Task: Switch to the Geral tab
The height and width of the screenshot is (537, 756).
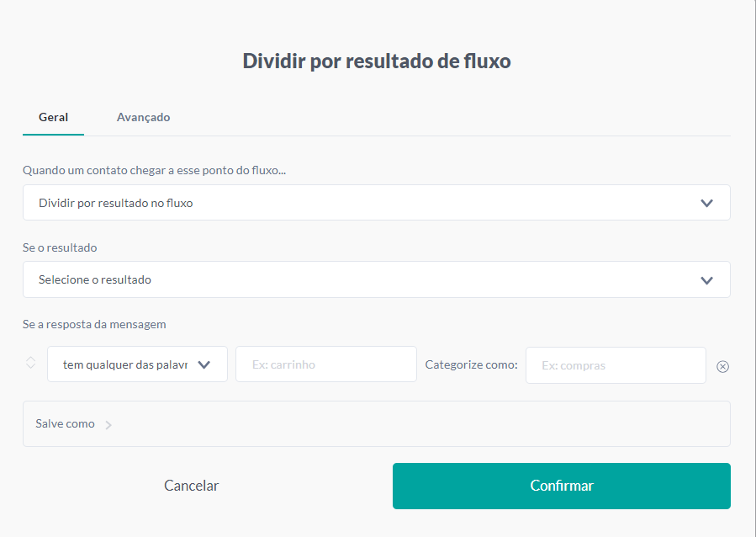Action: [53, 117]
